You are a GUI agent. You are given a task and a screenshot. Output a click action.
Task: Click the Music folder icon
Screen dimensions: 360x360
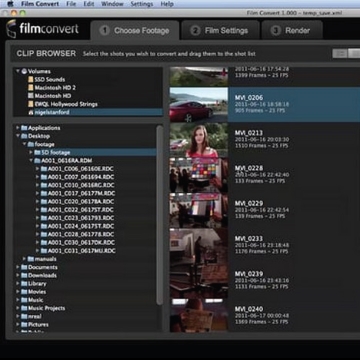[x=24, y=300]
